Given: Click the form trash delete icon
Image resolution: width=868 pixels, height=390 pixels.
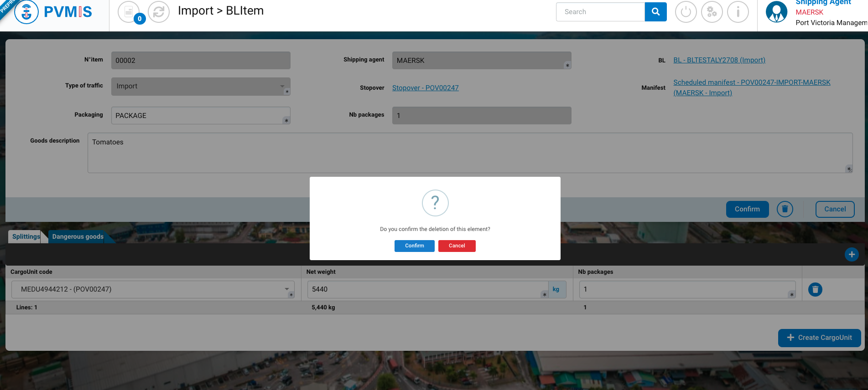Looking at the screenshot, I should pos(785,209).
